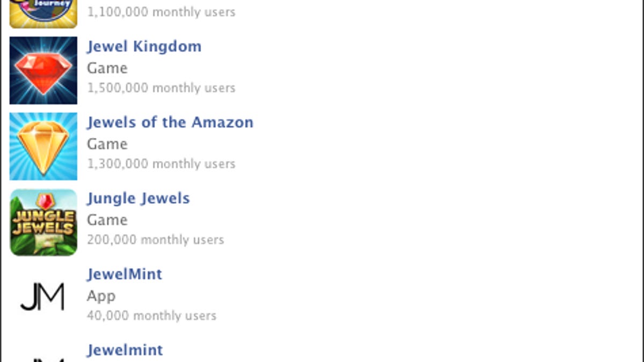Select the Jungle Jewels title link
The image size is (644, 362).
(x=138, y=198)
